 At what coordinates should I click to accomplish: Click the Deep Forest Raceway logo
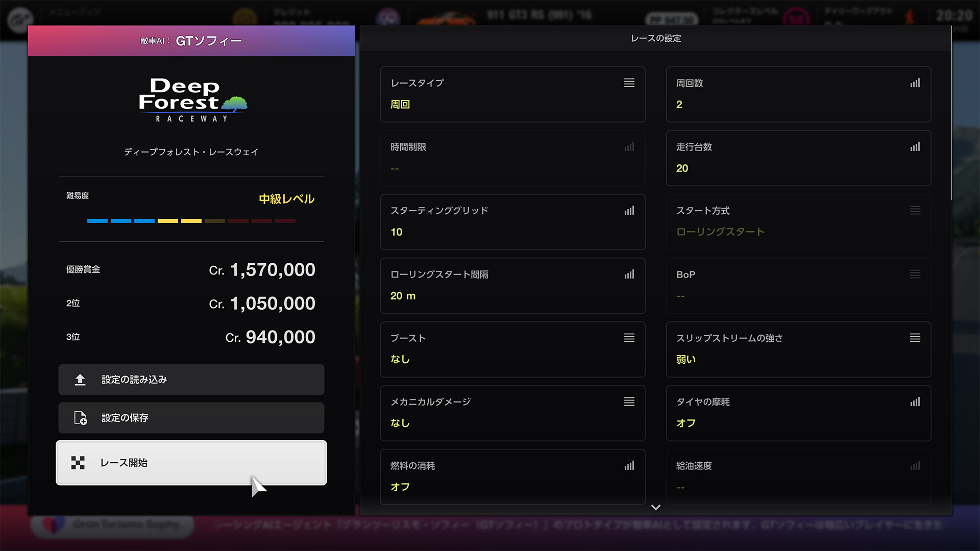192,100
